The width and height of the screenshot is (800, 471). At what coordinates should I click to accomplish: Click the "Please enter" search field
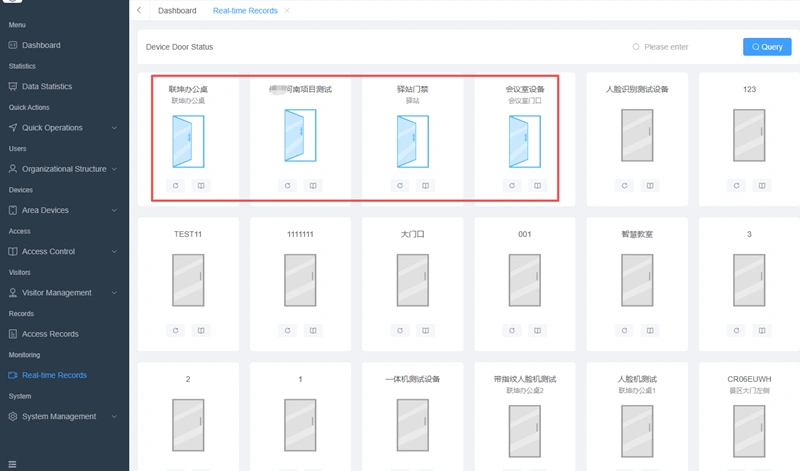685,47
